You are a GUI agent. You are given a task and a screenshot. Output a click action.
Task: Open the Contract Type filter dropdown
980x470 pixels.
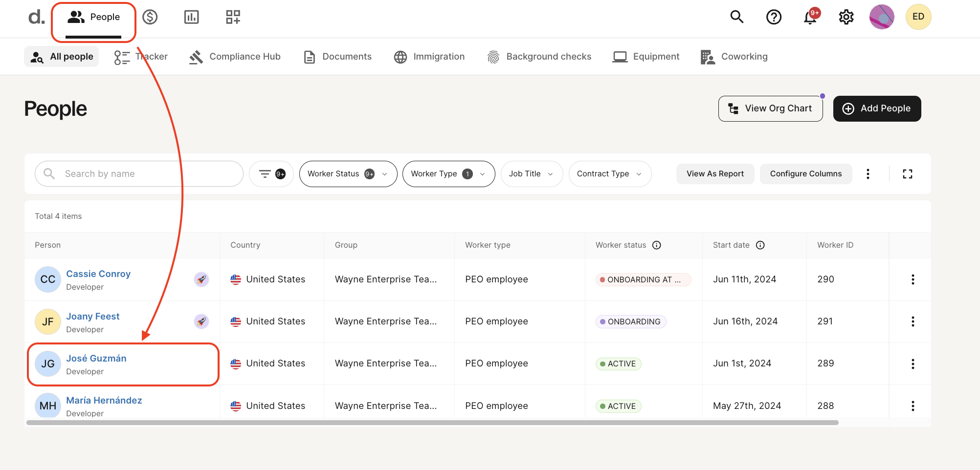pyautogui.click(x=609, y=174)
